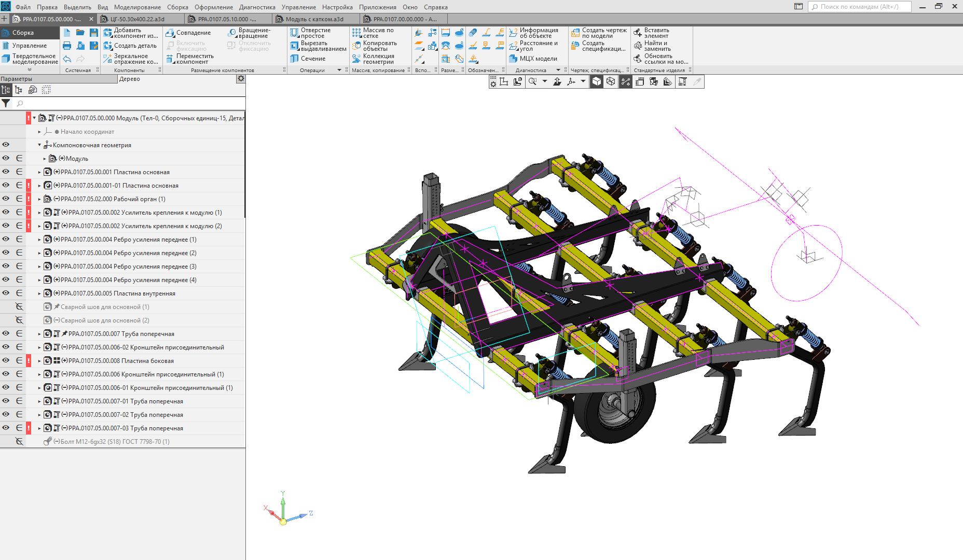Click the Print icon in system toolbar
Image resolution: width=963 pixels, height=560 pixels.
(x=67, y=46)
